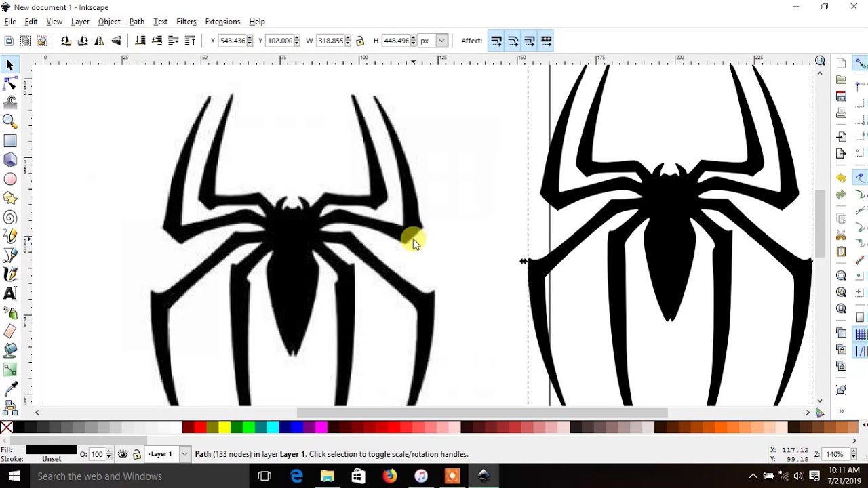The width and height of the screenshot is (868, 488).
Task: Open the px units dropdown
Action: 441,41
